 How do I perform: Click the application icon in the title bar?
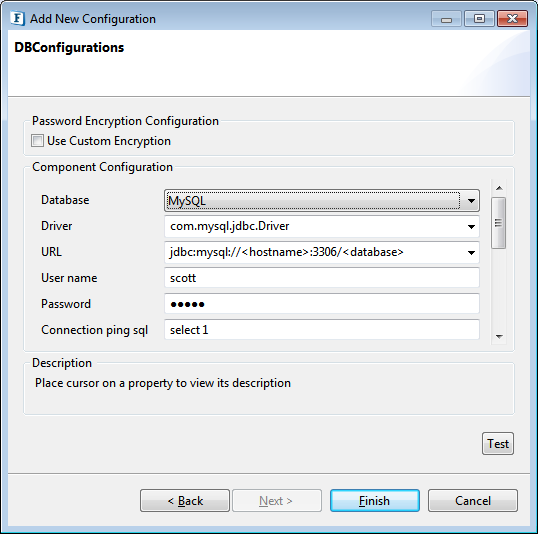(17, 19)
